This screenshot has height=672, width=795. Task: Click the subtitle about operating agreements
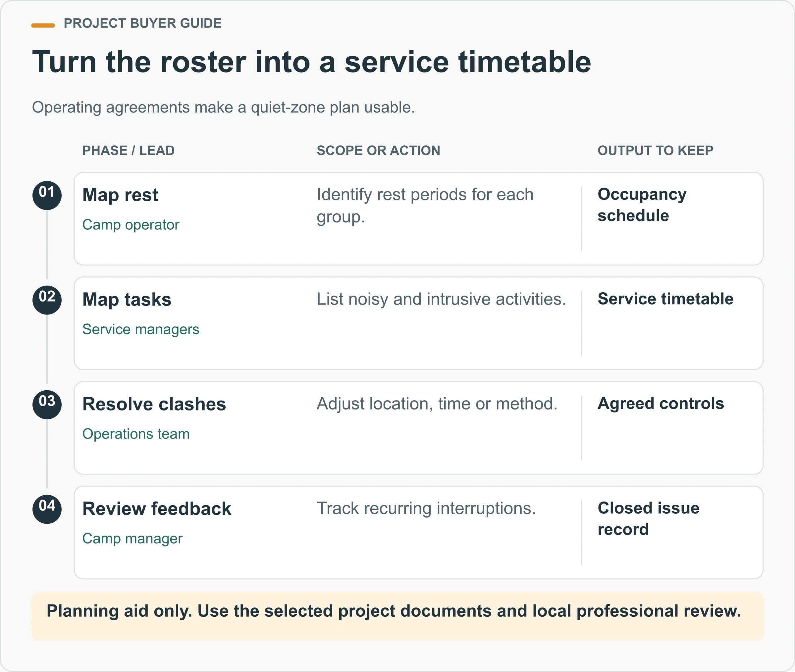(x=223, y=108)
